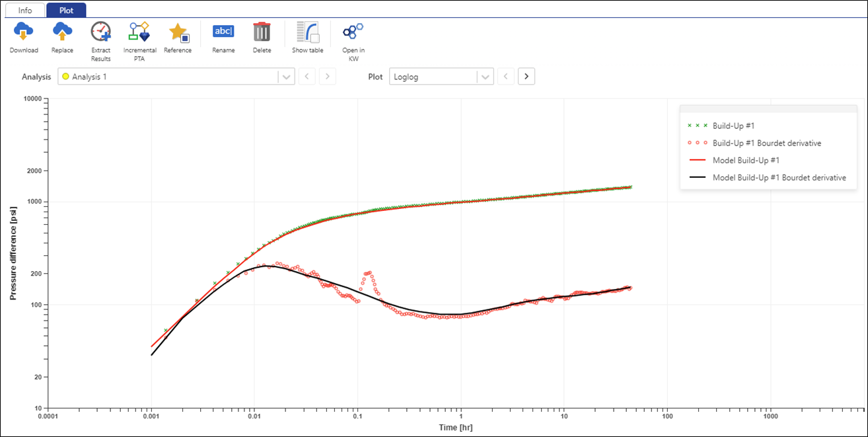
Task: Click the Delete trash can icon
Action: (x=262, y=31)
